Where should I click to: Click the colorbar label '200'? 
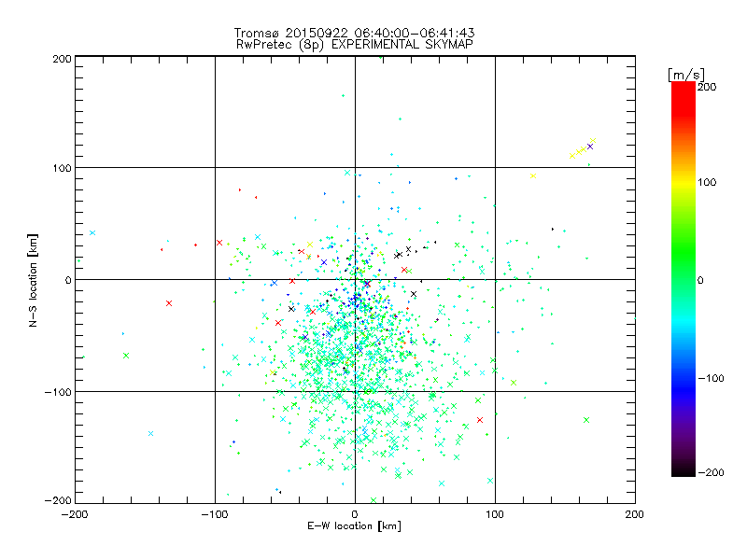coord(707,87)
